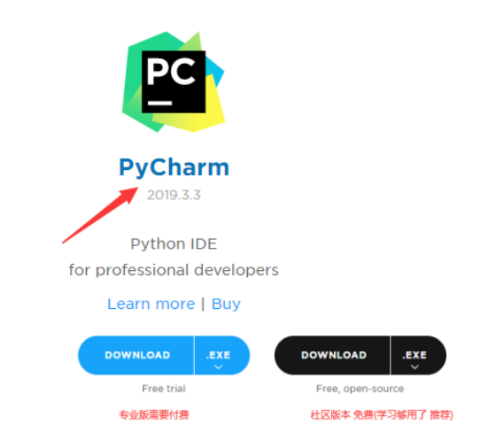The image size is (504, 432).
Task: Click the PyCharm heading text
Action: 174,167
